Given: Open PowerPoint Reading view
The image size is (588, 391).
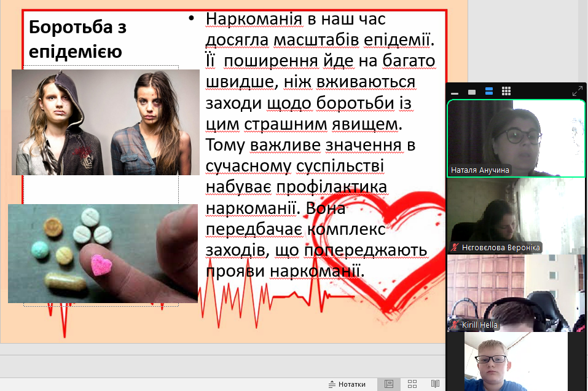Looking at the screenshot, I should (x=435, y=384).
